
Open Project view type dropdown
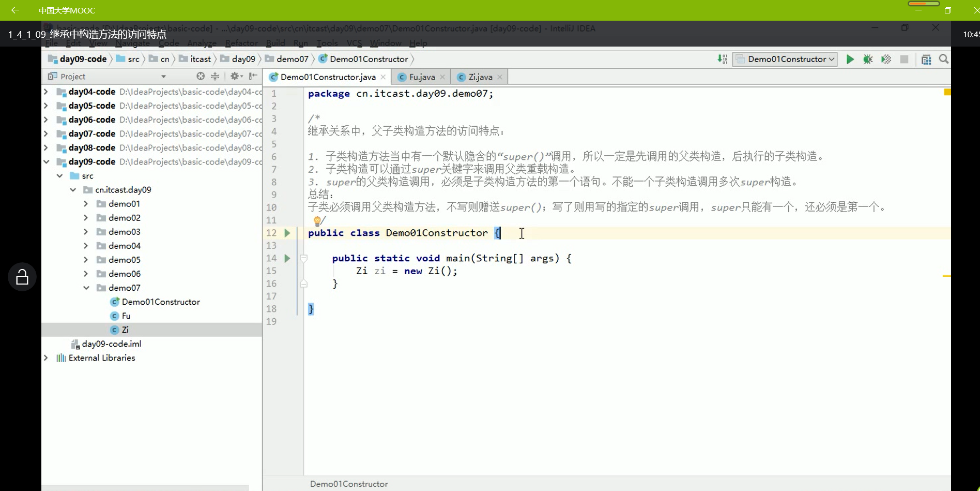pos(163,77)
